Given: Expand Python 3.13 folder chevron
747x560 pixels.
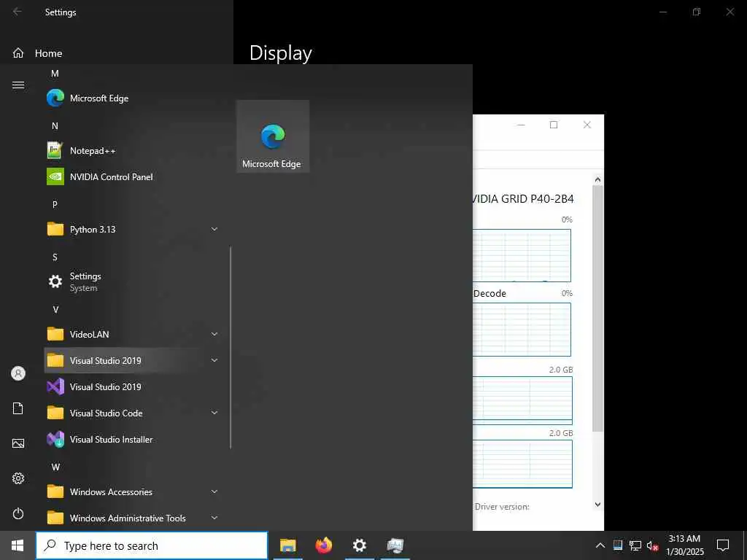Looking at the screenshot, I should tap(214, 229).
